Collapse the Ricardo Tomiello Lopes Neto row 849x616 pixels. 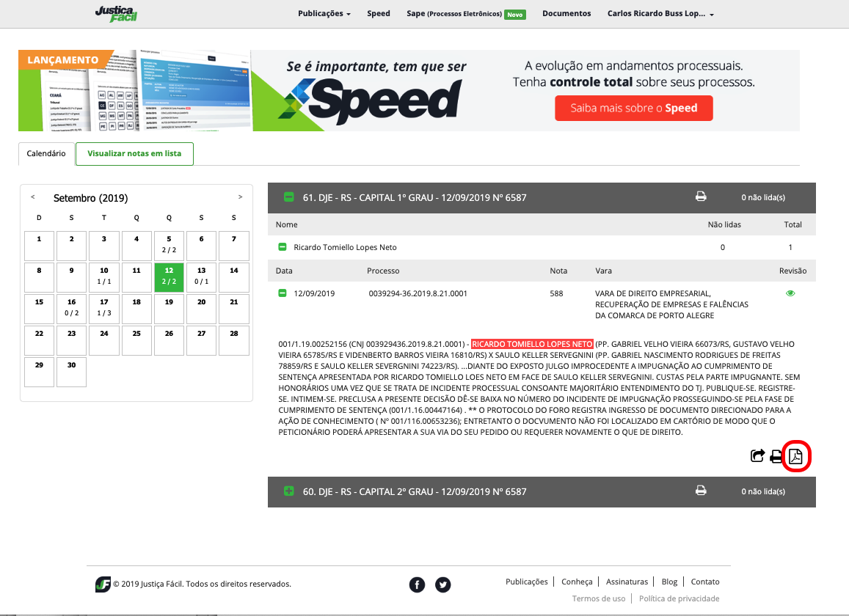(x=282, y=247)
